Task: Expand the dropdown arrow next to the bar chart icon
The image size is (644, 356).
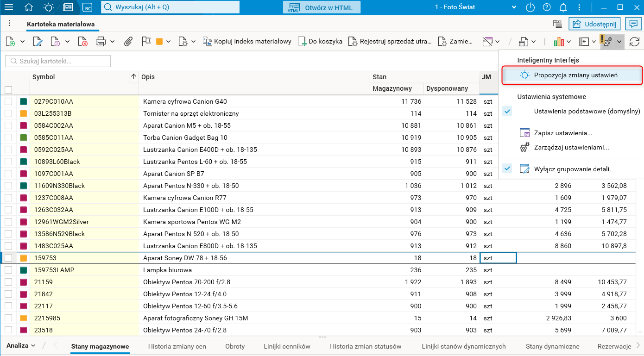Action: (568, 42)
